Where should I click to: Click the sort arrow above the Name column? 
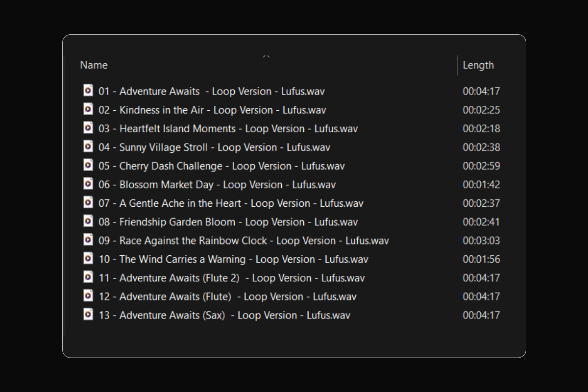[267, 57]
